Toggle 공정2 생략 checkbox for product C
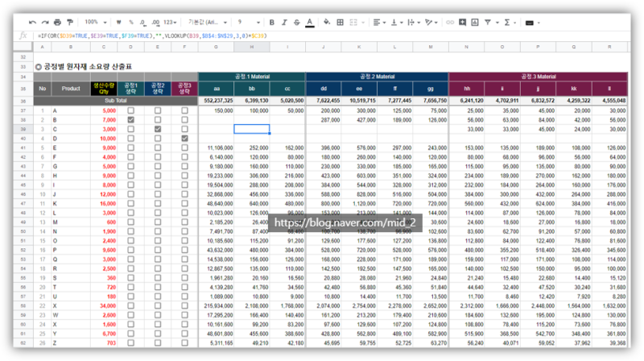 (x=158, y=129)
